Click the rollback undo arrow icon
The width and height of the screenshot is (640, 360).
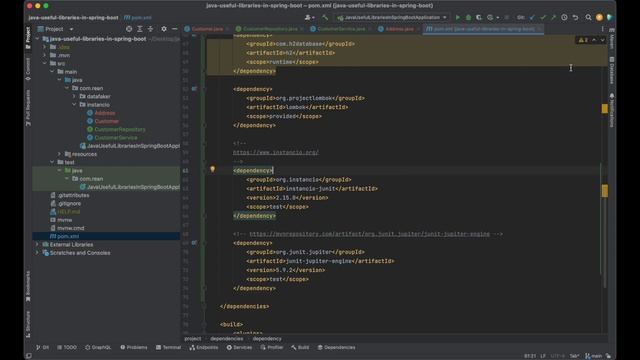click(x=575, y=18)
